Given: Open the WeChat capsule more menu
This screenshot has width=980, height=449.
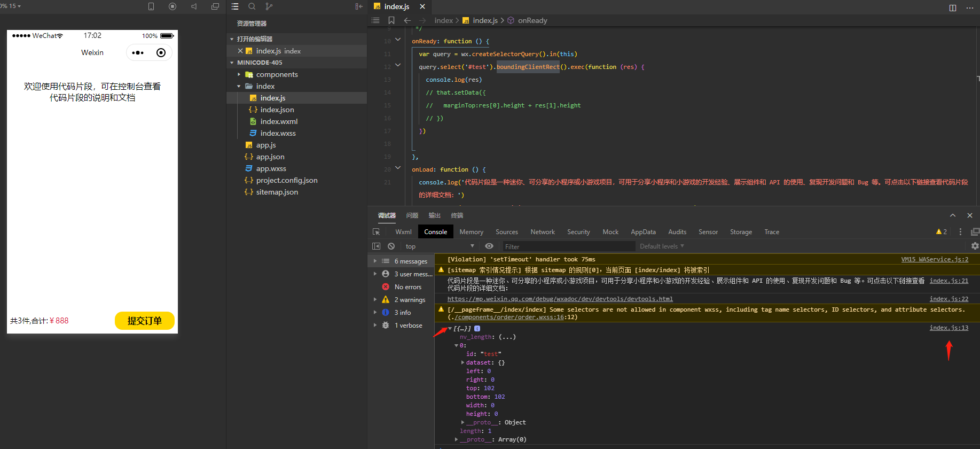Looking at the screenshot, I should coord(138,52).
